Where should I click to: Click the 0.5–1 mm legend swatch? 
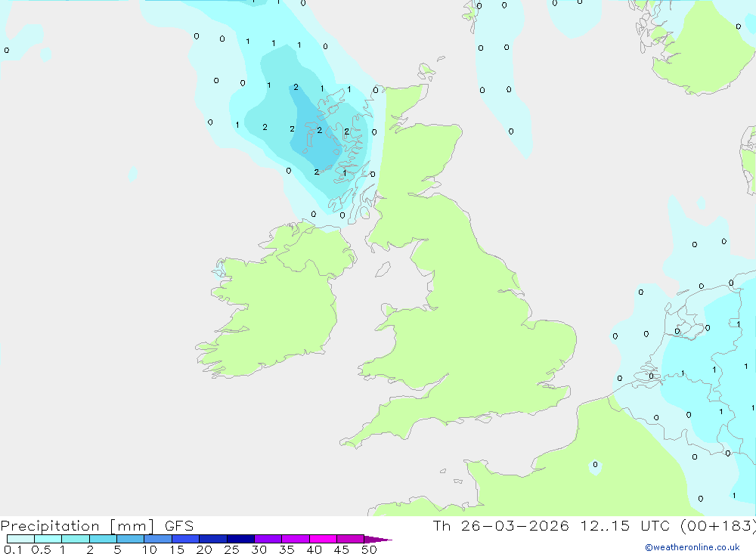click(48, 539)
